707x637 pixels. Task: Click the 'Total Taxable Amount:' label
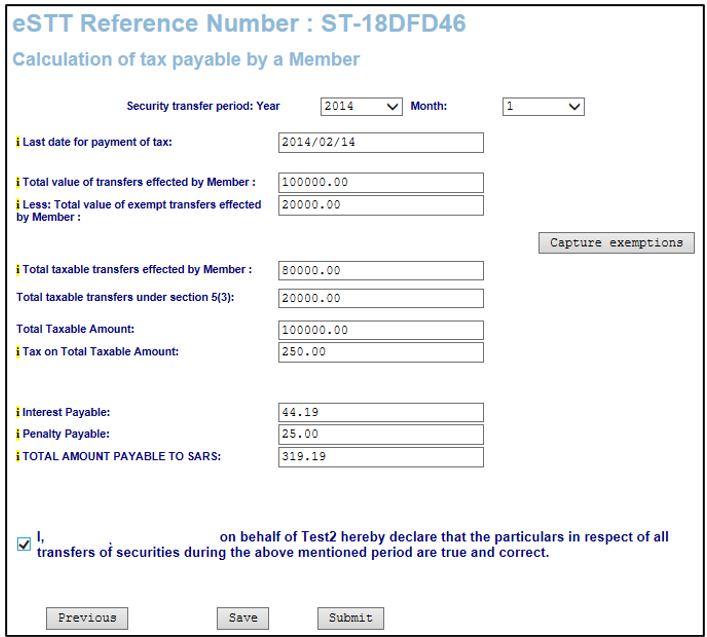75,329
